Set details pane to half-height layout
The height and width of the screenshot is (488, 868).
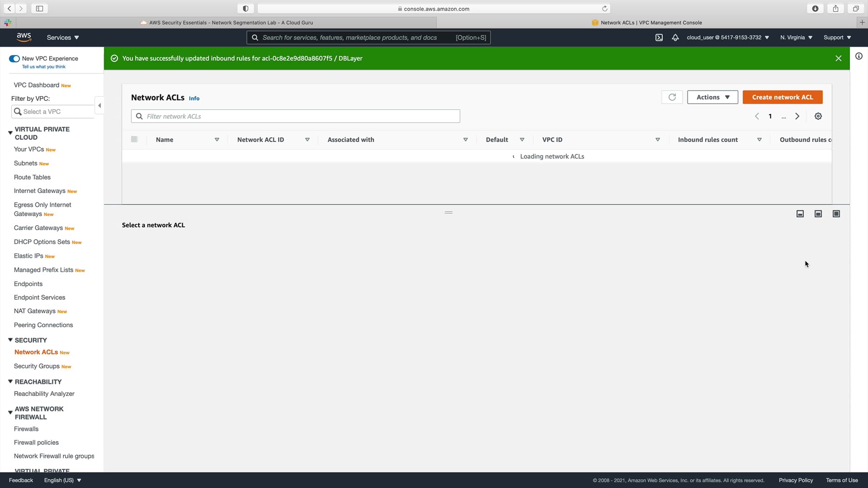(x=818, y=214)
